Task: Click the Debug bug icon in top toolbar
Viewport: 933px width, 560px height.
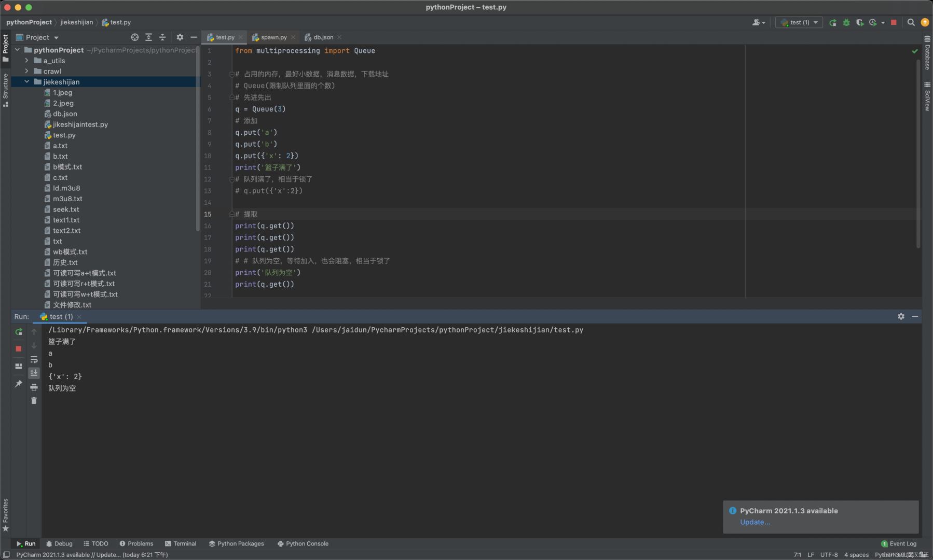Action: click(x=846, y=22)
